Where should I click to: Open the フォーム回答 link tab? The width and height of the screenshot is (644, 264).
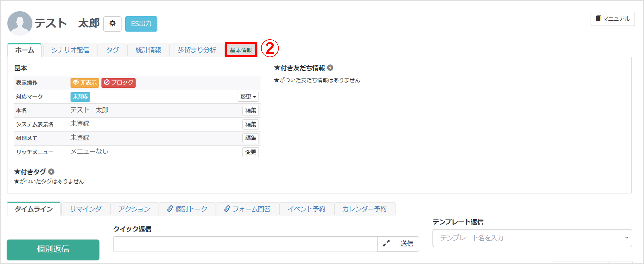[247, 209]
